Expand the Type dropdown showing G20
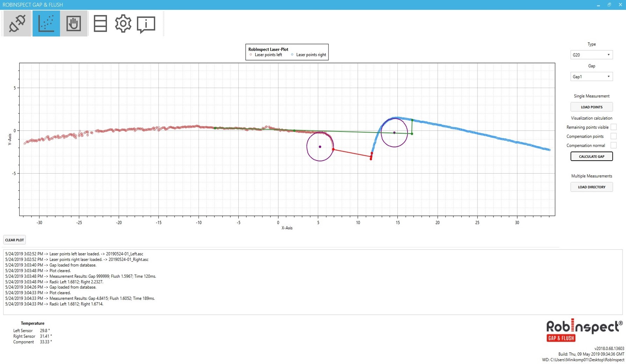 click(x=591, y=55)
